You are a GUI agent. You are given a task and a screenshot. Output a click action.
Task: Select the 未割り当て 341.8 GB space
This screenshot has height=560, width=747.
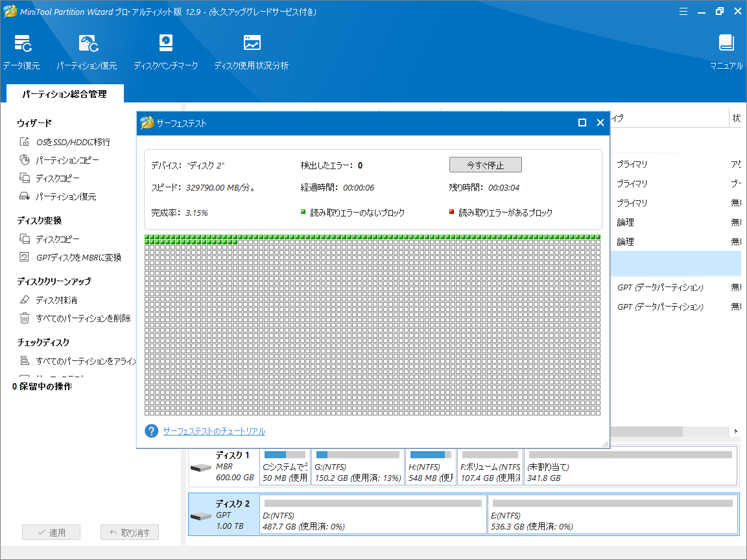[630, 467]
